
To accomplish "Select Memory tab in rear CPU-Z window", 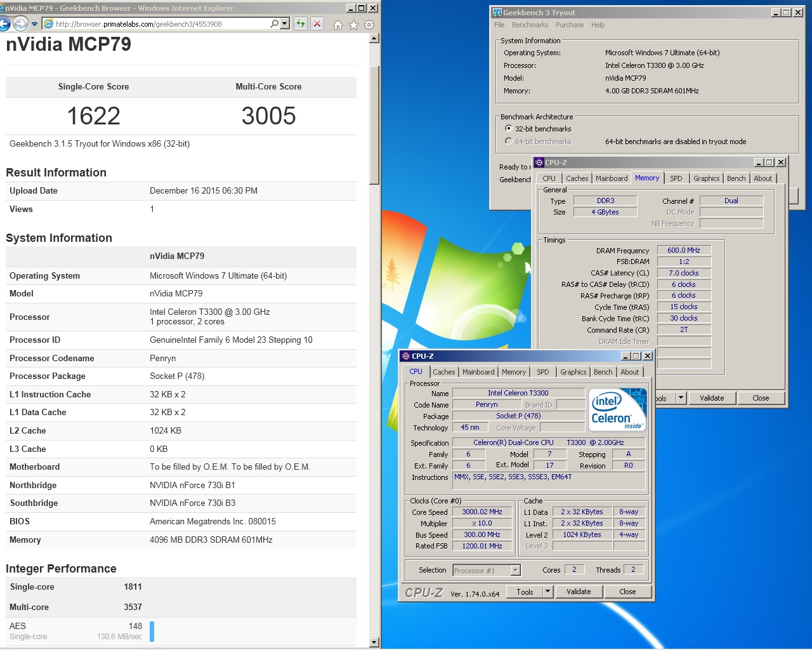I will tap(647, 178).
